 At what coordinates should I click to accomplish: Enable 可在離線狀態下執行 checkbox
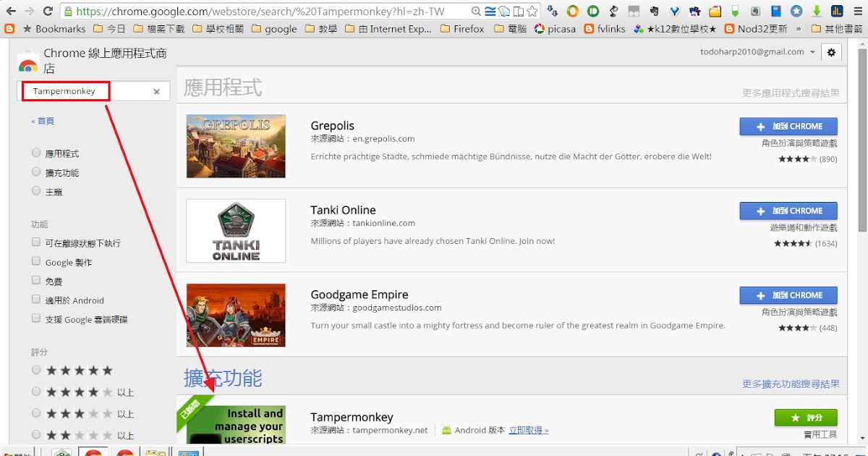point(36,242)
